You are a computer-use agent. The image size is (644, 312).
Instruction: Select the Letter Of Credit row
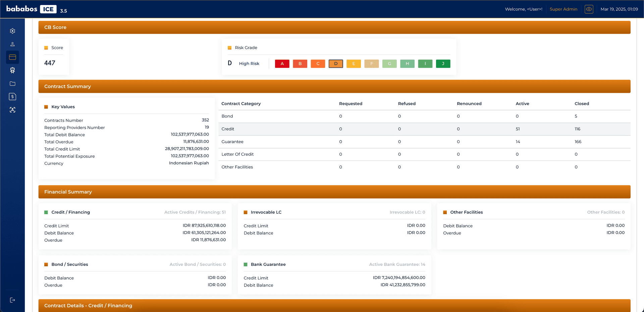click(424, 154)
